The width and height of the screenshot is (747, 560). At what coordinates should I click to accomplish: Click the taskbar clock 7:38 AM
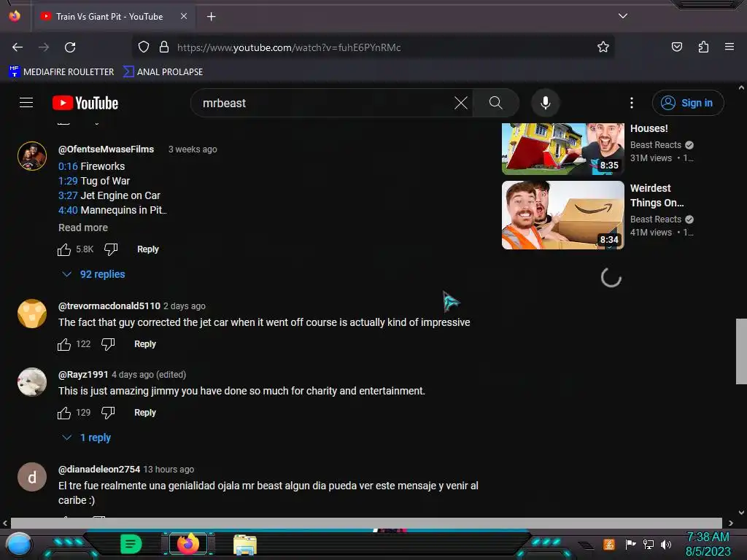click(x=708, y=537)
